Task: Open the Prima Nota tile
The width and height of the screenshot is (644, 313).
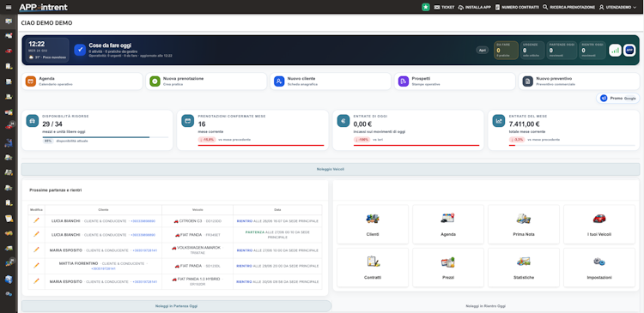Action: pos(524,225)
